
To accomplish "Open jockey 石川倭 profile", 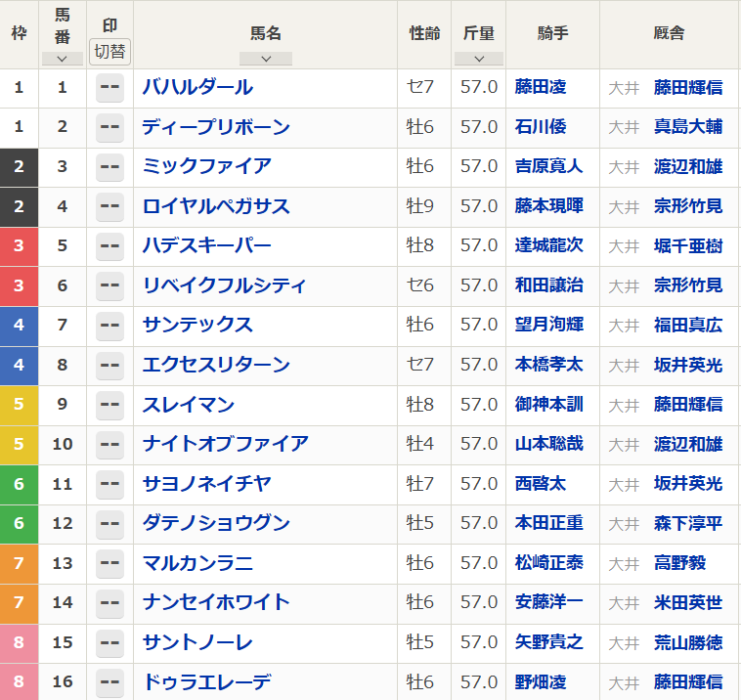I will [541, 127].
